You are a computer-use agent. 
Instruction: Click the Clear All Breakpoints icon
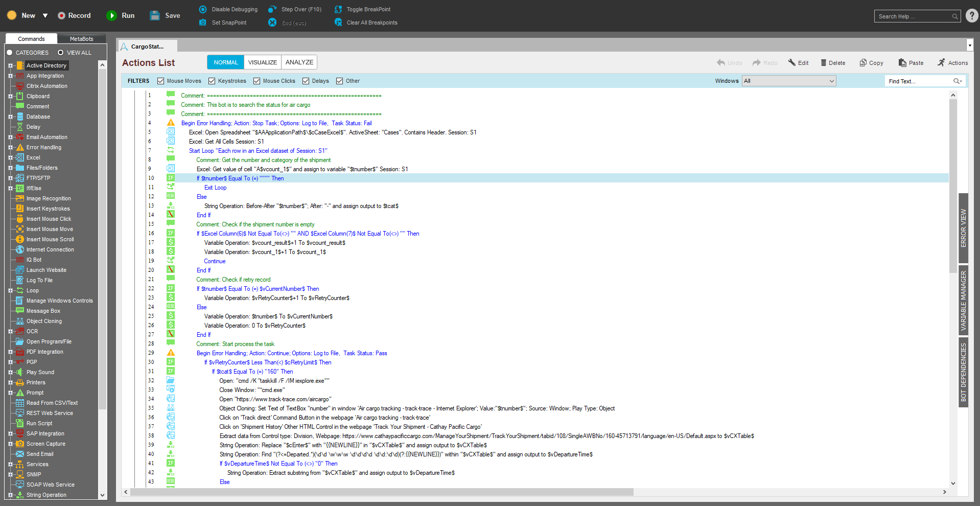(338, 22)
